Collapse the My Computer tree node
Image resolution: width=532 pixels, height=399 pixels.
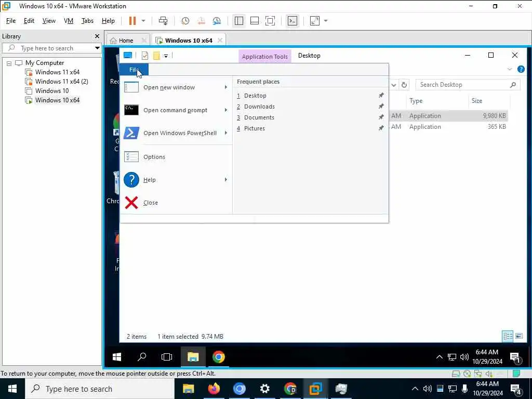[x=9, y=63]
